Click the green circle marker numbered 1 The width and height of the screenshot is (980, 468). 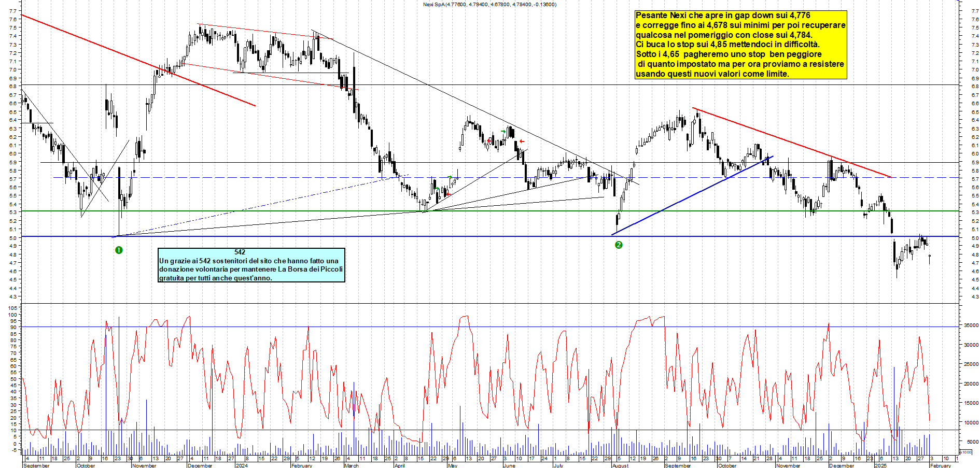tap(119, 250)
